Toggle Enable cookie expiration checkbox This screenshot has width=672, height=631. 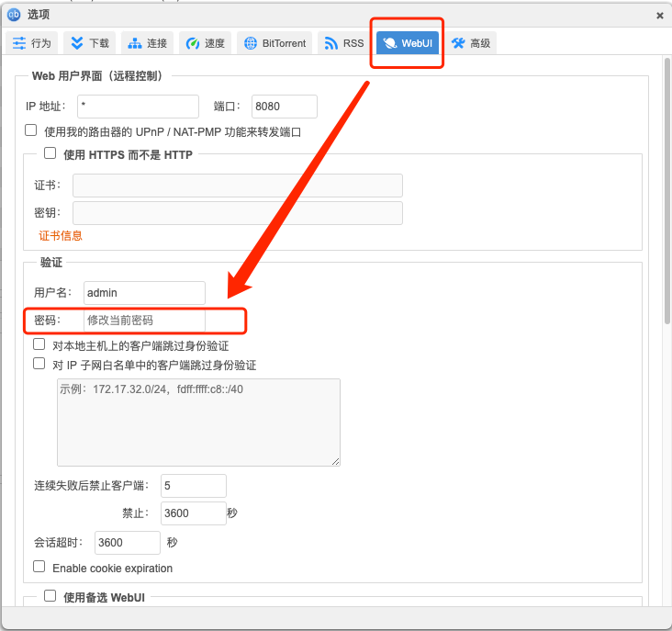point(39,567)
